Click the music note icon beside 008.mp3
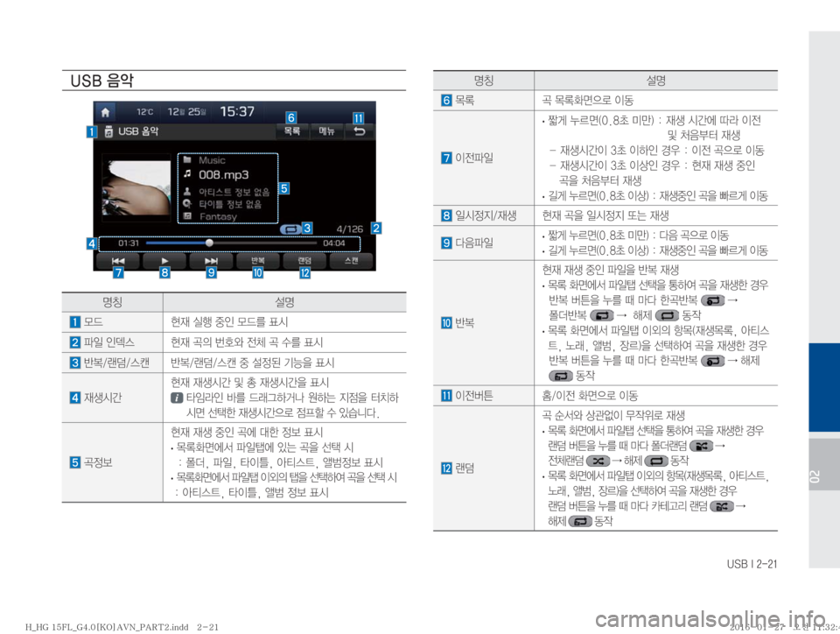Viewport: 840px width, 634px height. coord(185,175)
